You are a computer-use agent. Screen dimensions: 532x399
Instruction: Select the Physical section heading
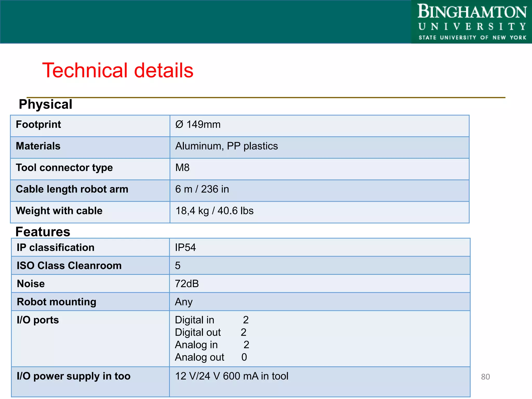pos(45,104)
